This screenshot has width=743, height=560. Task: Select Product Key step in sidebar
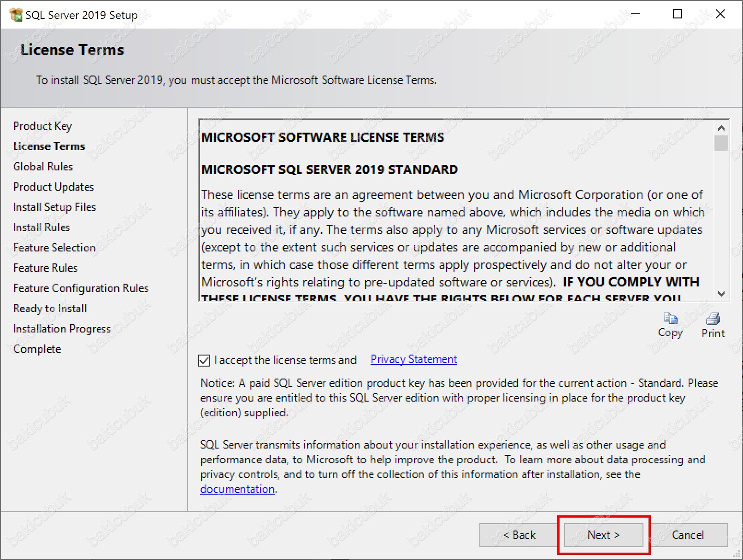pyautogui.click(x=42, y=126)
